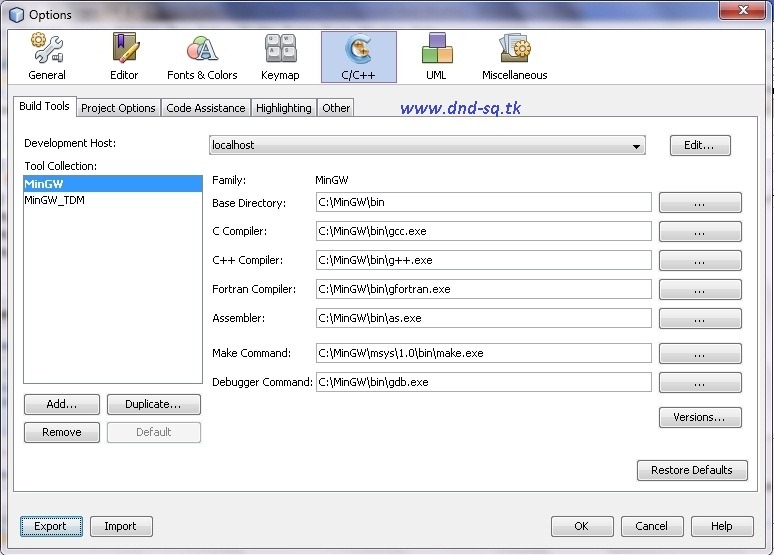The width and height of the screenshot is (774, 555).
Task: Click the C++ Compiler path field
Action: point(484,260)
